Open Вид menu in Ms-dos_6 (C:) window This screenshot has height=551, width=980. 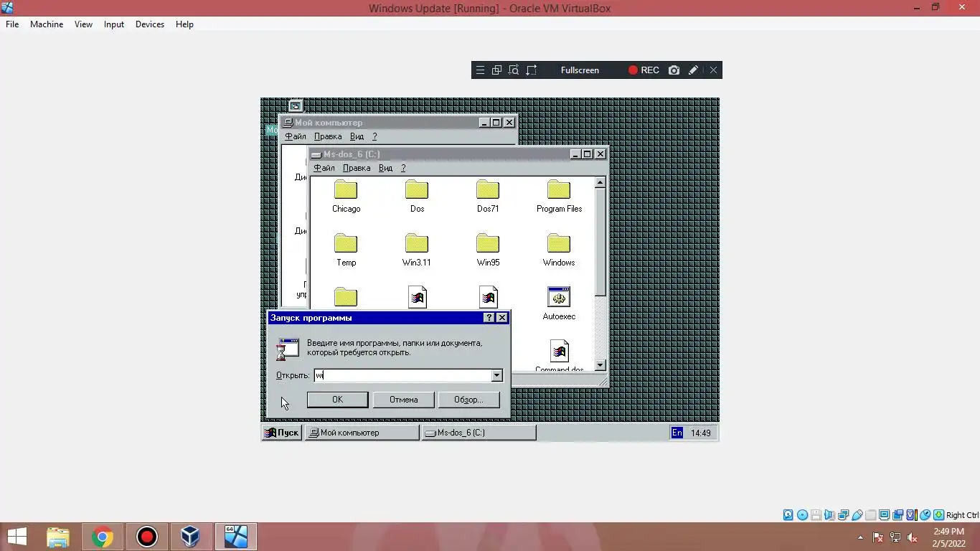click(386, 168)
